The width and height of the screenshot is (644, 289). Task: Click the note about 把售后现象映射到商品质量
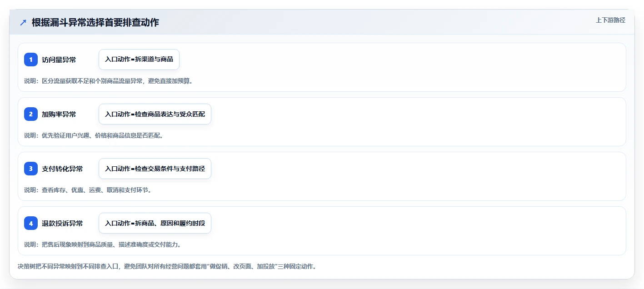pyautogui.click(x=102, y=244)
